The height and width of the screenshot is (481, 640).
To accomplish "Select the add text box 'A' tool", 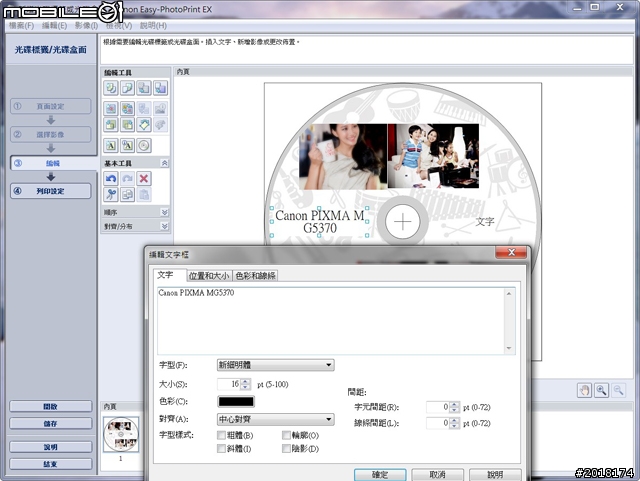I will (x=111, y=145).
